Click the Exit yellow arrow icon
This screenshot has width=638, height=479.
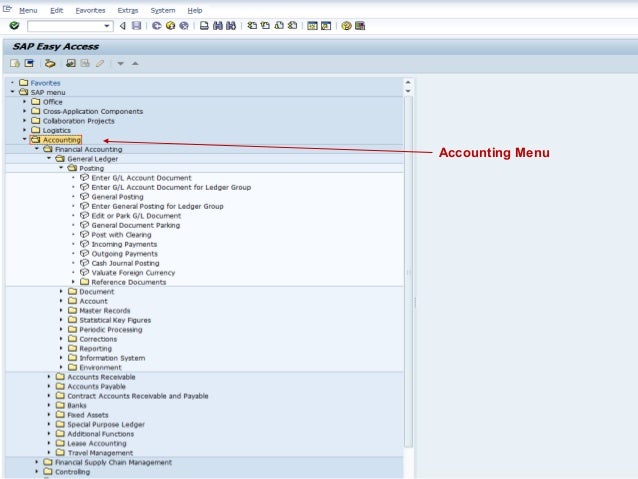(x=170, y=26)
